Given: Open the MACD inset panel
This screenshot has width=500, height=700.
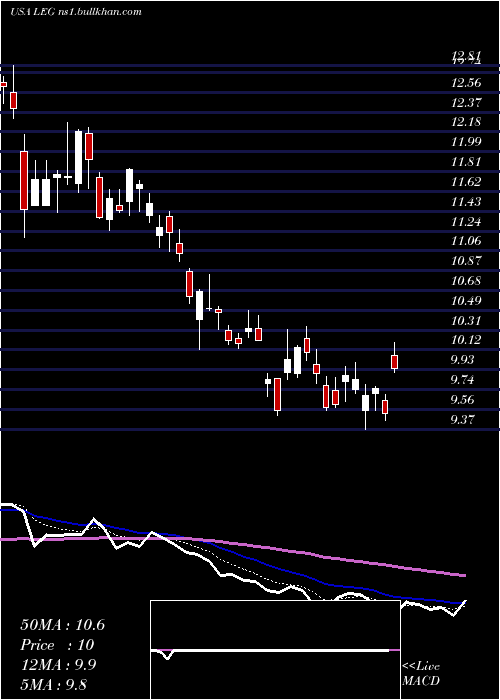Looking at the screenshot, I should pos(275,650).
